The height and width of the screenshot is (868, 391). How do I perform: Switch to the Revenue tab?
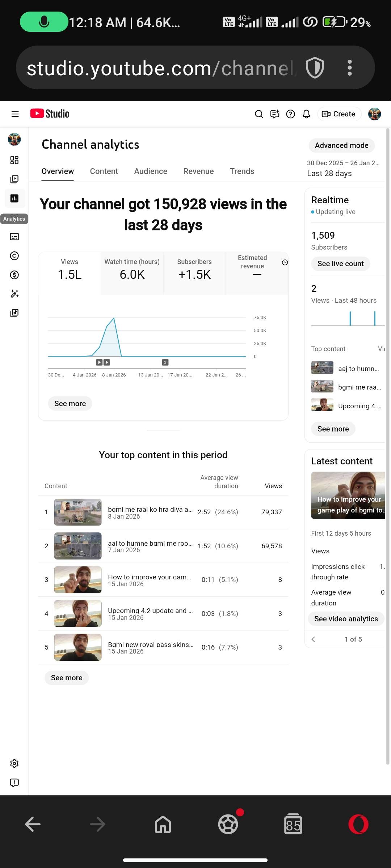pyautogui.click(x=198, y=171)
